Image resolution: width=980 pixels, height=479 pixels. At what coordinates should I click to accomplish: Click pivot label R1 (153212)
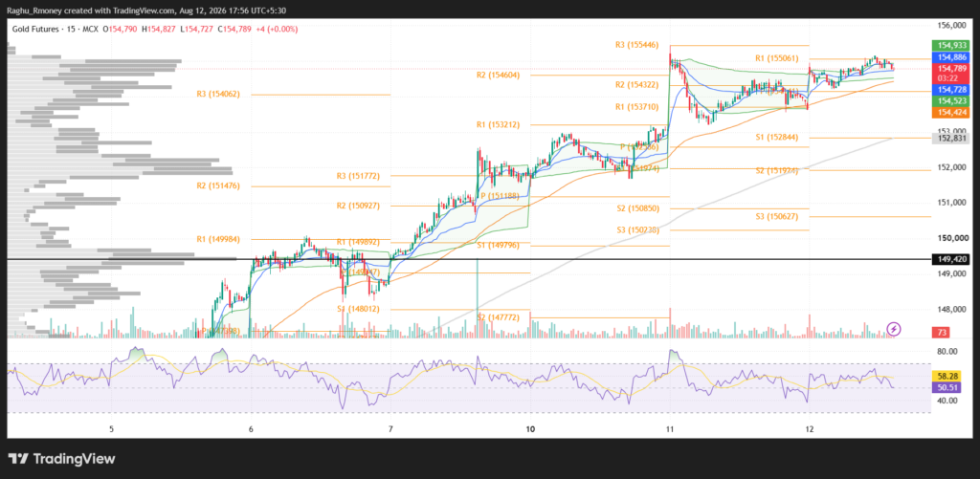pos(498,125)
